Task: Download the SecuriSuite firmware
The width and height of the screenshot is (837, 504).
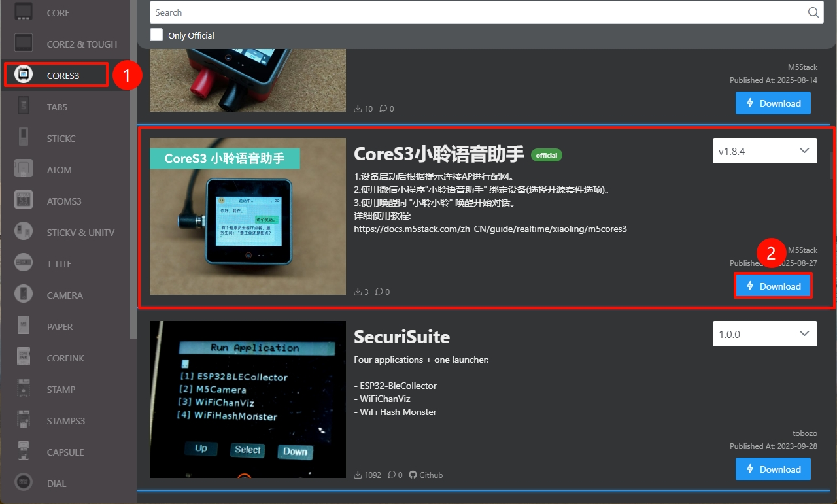Action: pyautogui.click(x=773, y=469)
